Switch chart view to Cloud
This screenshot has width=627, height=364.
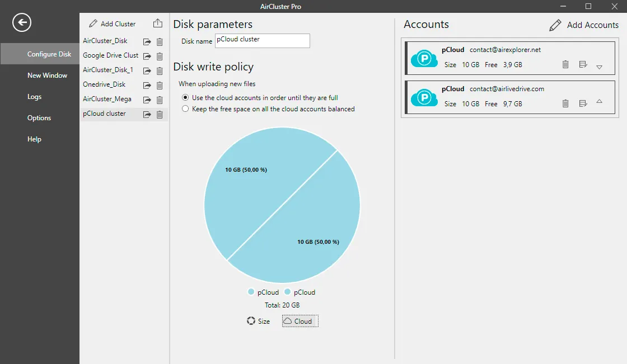[300, 321]
